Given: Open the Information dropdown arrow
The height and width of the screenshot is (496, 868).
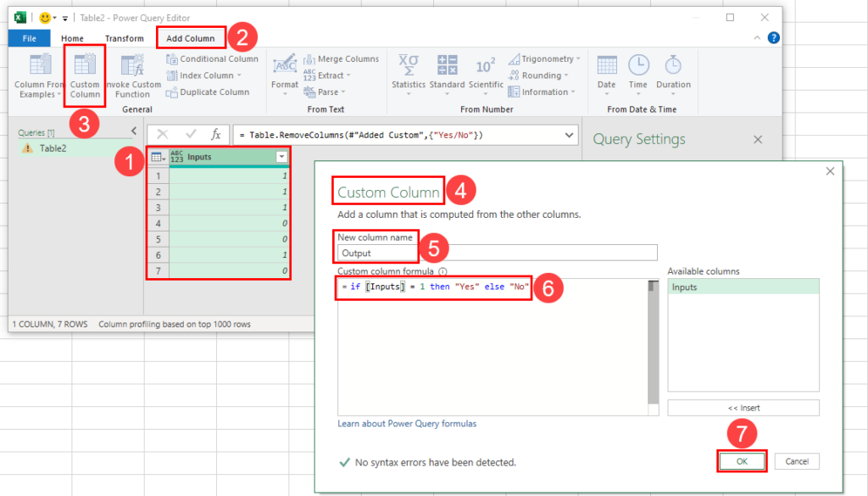Looking at the screenshot, I should click(x=573, y=92).
